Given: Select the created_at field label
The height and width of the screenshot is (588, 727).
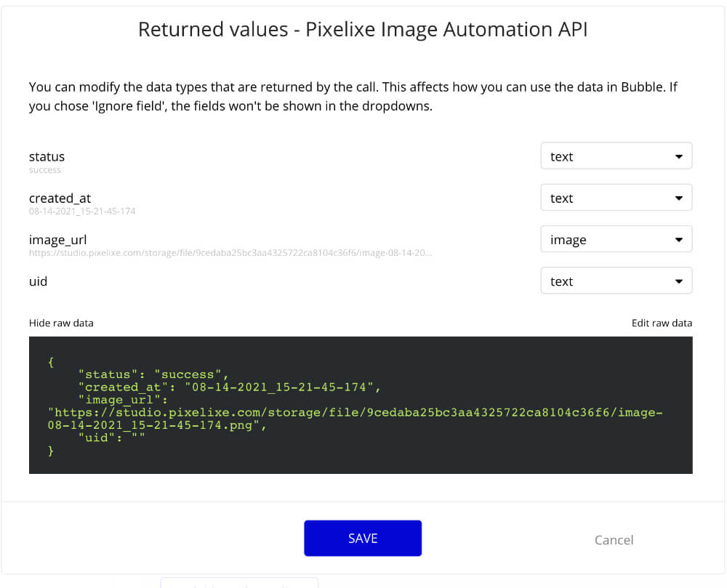Looking at the screenshot, I should click(60, 198).
